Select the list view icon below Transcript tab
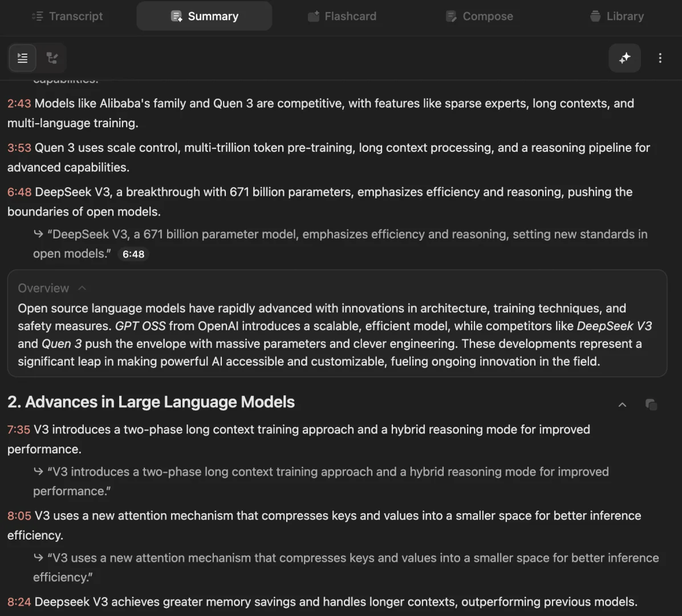 point(22,58)
